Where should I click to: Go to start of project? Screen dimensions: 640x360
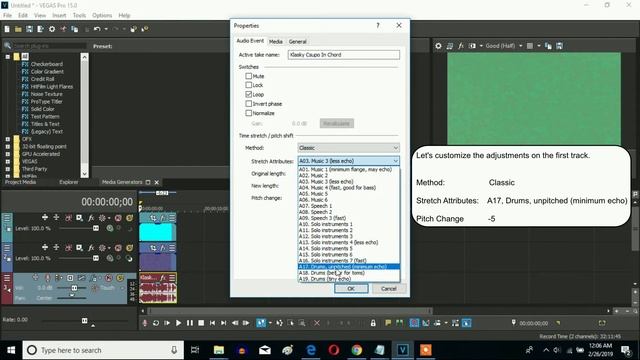(212, 323)
